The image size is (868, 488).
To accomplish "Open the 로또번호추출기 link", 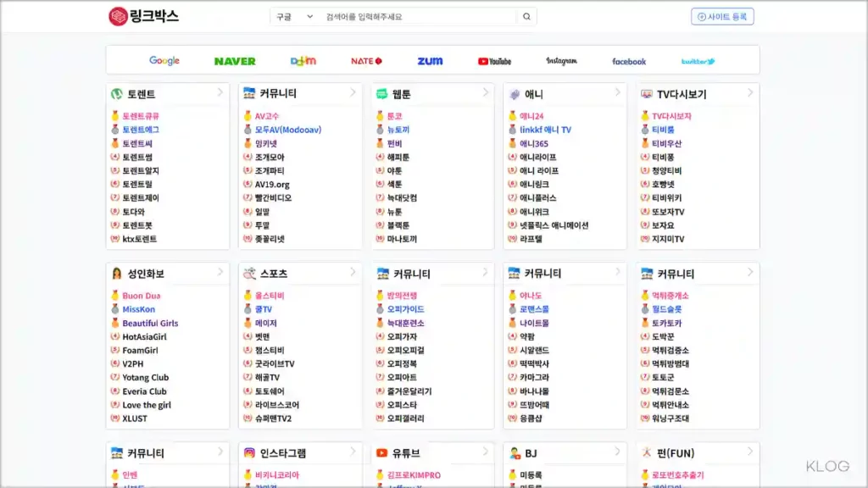I will [677, 474].
